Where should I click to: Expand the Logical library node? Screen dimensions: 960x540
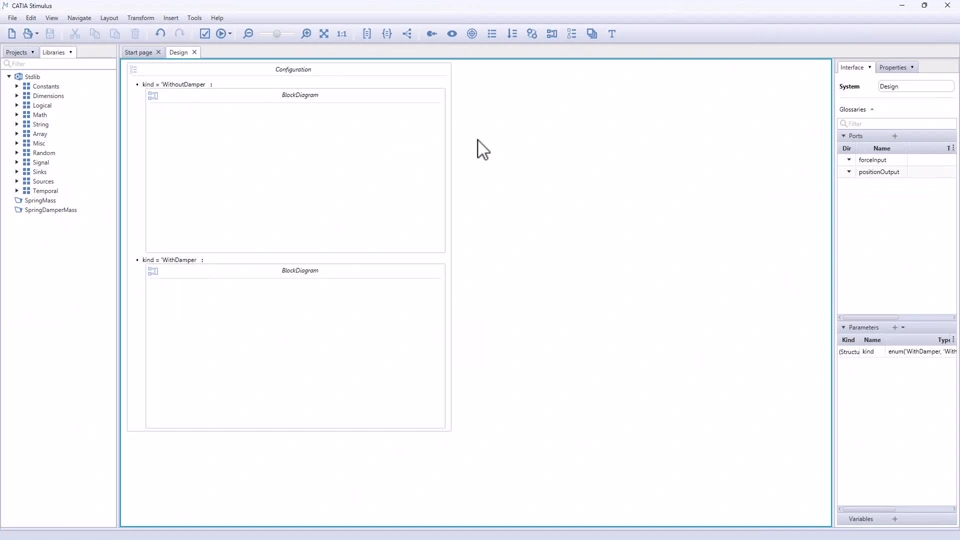coord(17,105)
